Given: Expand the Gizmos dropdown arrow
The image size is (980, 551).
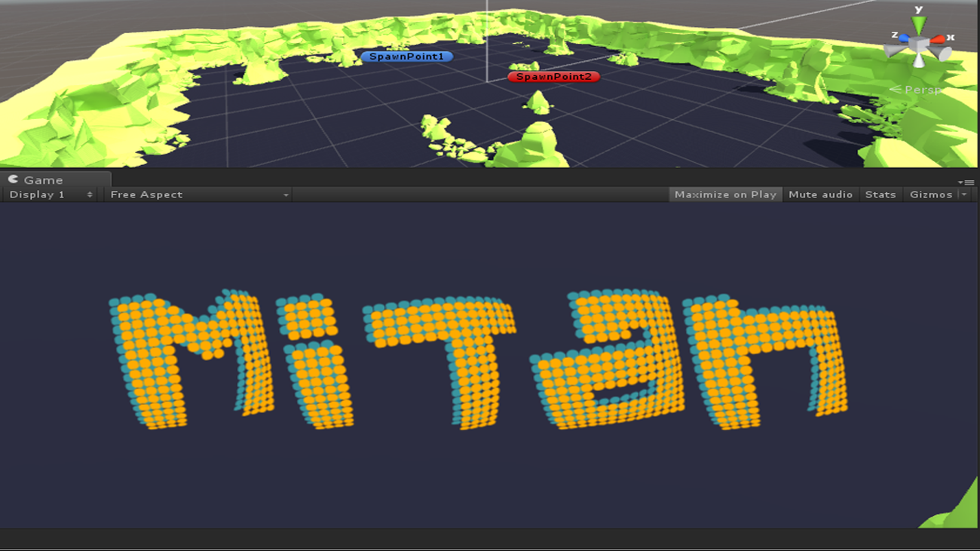Looking at the screenshot, I should tap(963, 194).
